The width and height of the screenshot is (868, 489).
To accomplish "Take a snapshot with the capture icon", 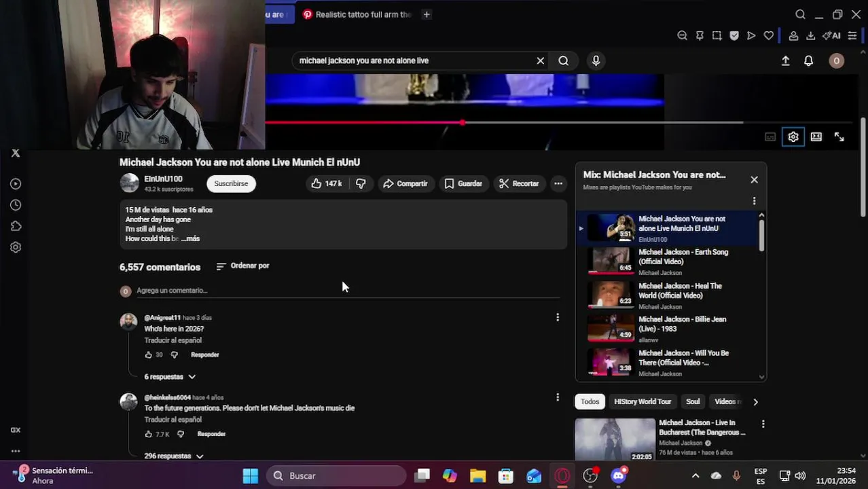I will coord(717,36).
